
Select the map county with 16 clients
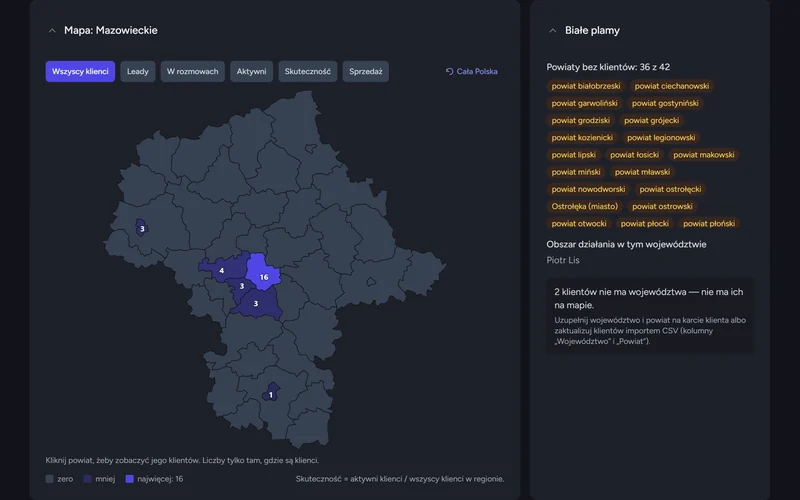pos(263,272)
